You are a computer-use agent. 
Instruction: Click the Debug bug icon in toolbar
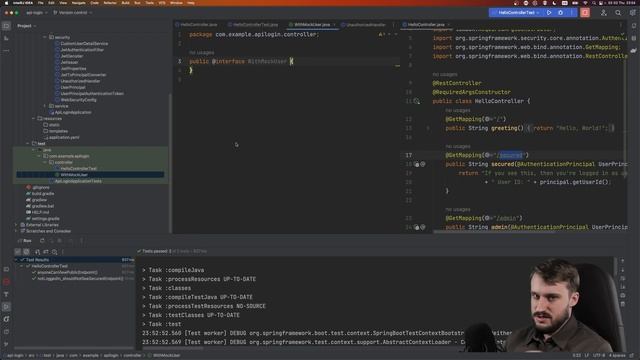coord(560,13)
